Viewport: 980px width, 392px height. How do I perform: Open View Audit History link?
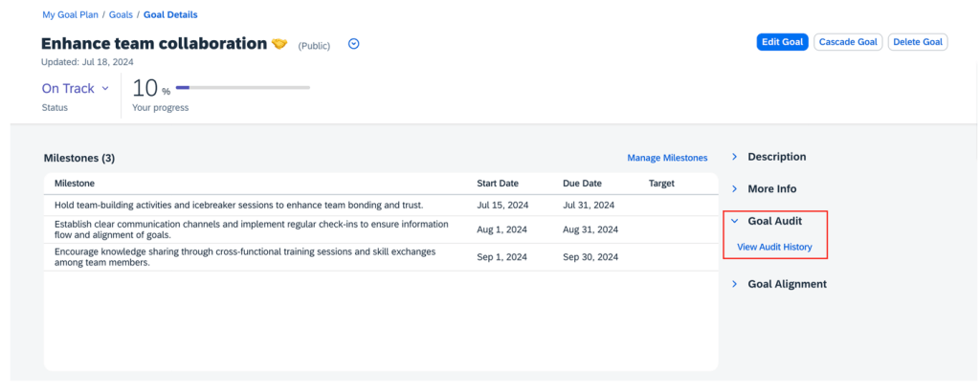[x=774, y=248]
